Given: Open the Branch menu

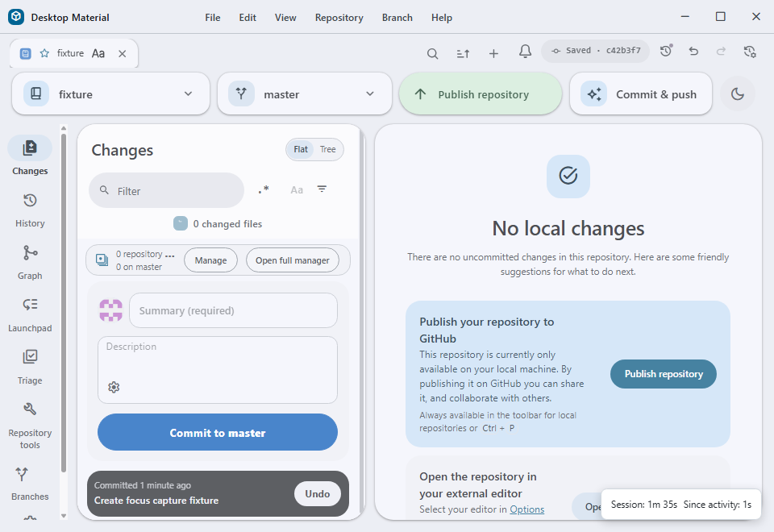Looking at the screenshot, I should 397,17.
